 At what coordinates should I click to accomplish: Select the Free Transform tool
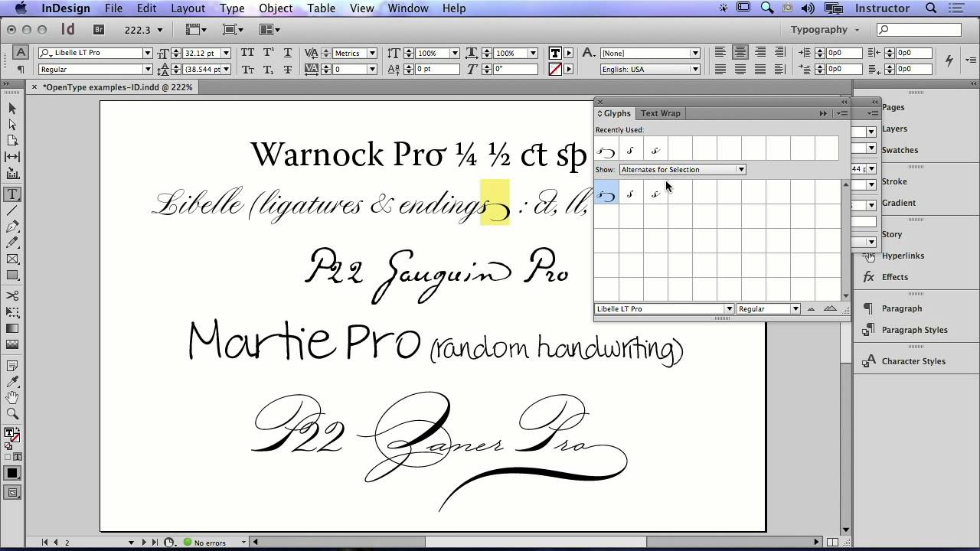(x=12, y=312)
